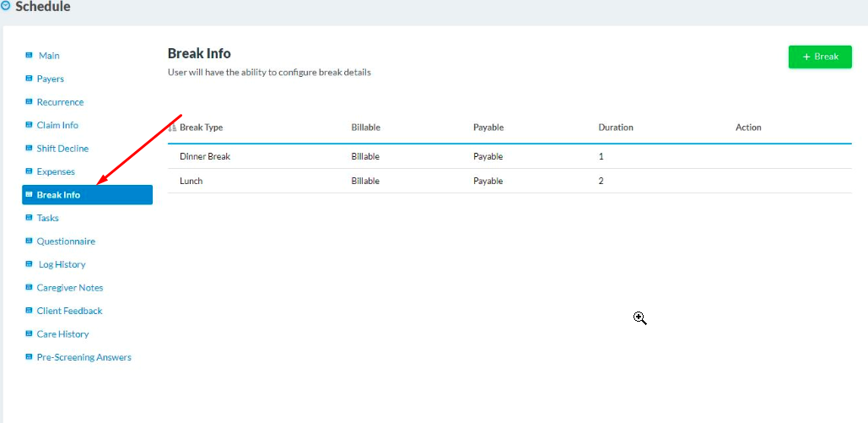Screen dimensions: 868x423
Task: Click the Care History icon
Action: (30, 334)
